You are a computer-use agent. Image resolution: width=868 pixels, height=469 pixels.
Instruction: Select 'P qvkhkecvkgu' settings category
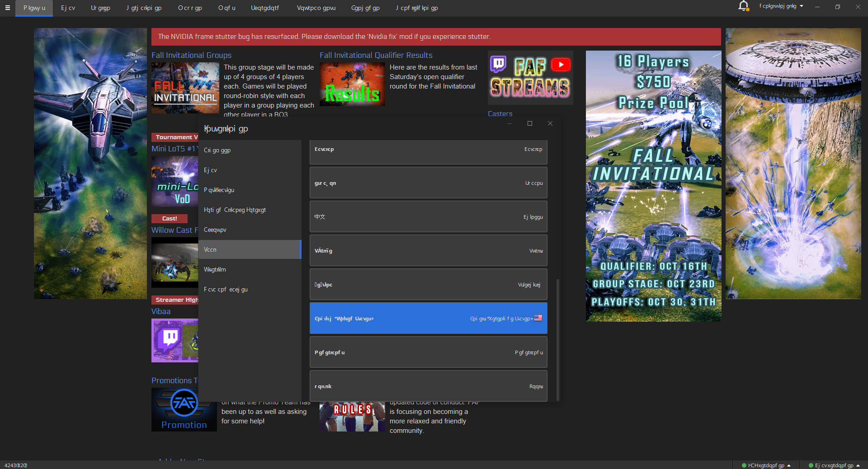tap(250, 190)
